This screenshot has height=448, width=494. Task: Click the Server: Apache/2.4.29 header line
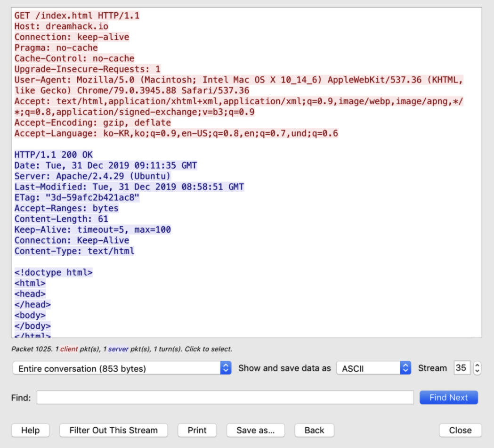92,176
